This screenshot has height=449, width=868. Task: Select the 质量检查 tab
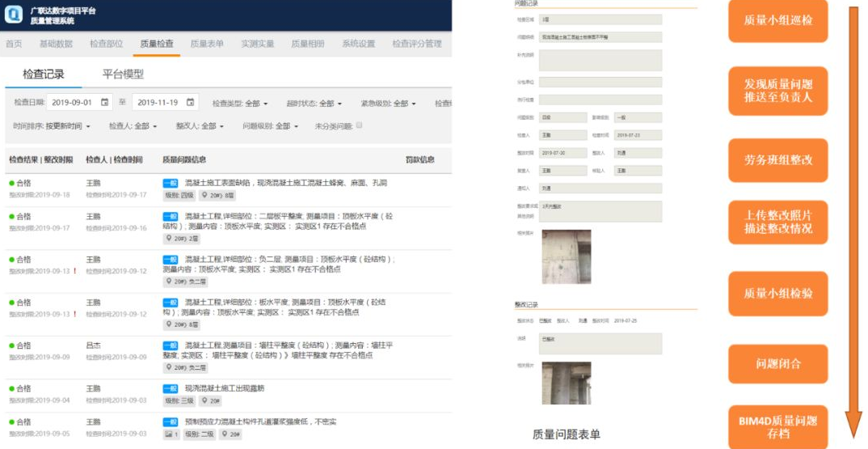157,44
